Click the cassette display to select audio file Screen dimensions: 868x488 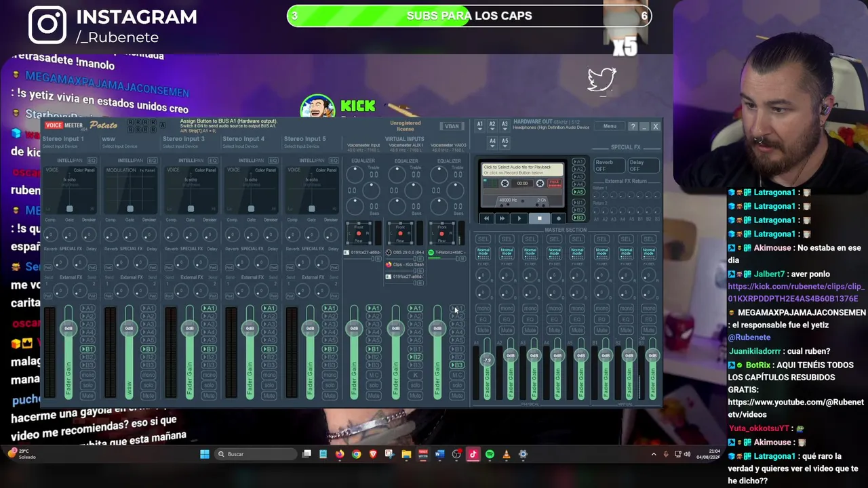pyautogui.click(x=522, y=169)
